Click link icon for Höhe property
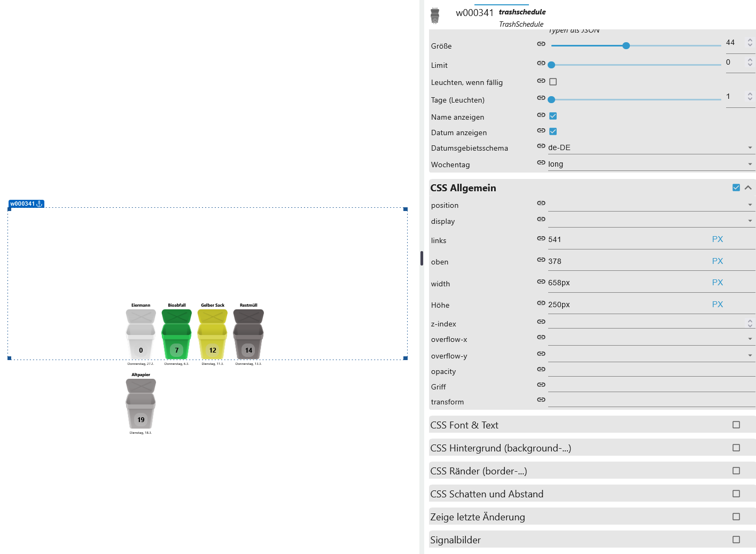The width and height of the screenshot is (756, 554). tap(541, 303)
